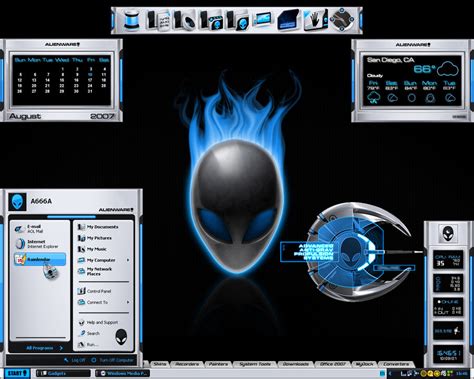Open the folder with alien picture frame icon
Screen dimensions: 474x379
211,20
